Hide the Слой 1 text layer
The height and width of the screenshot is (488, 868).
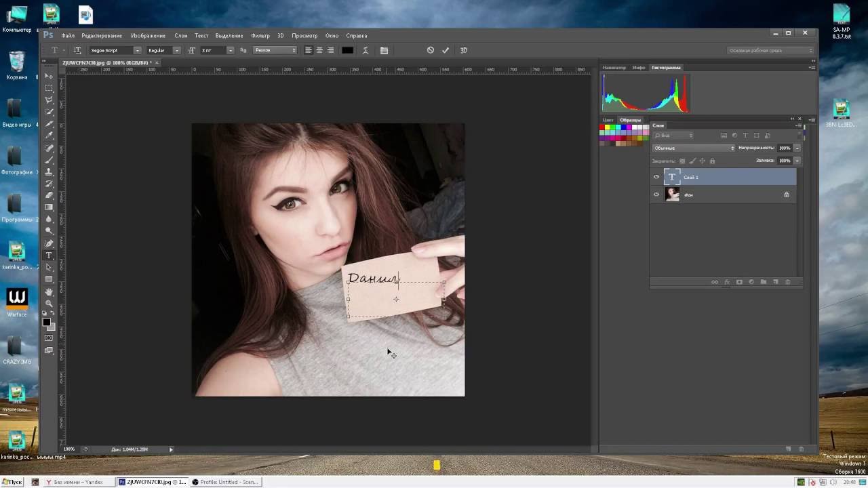tap(656, 177)
